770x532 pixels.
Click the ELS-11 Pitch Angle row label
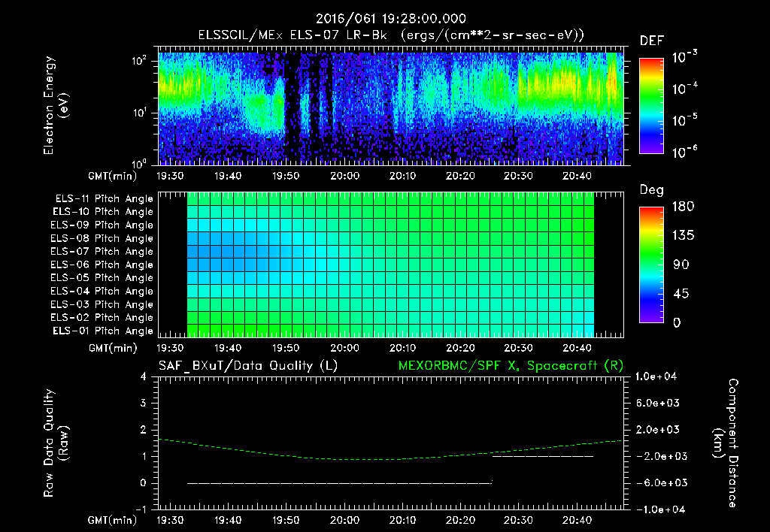(104, 199)
